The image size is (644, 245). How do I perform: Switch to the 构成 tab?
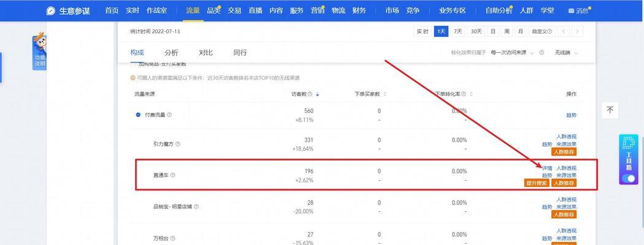(x=137, y=53)
